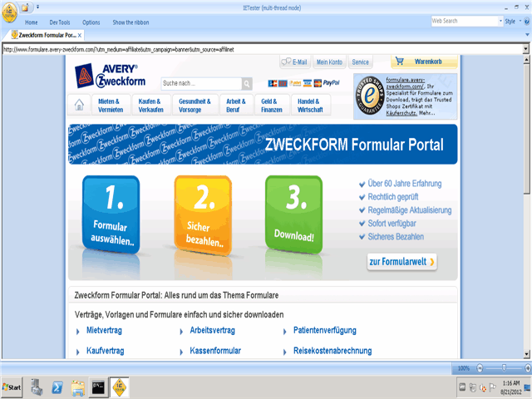
Task: Close the Zweckform Formular Portal tab
Action: [80, 35]
